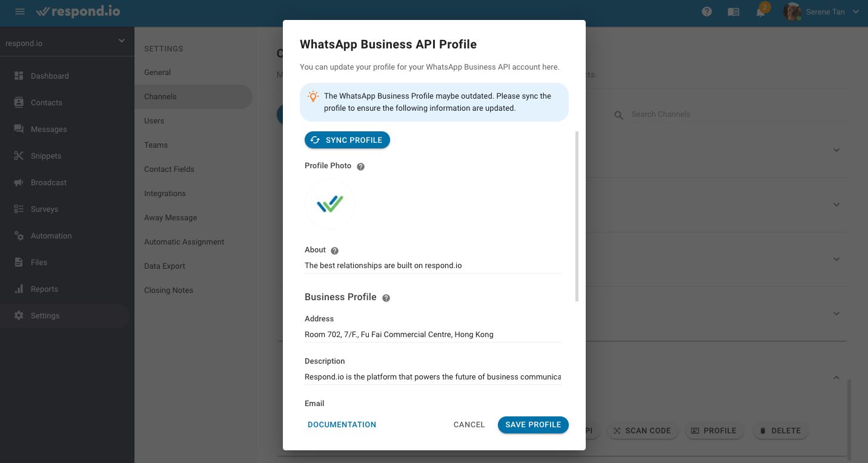The image size is (868, 463).
Task: Click the Reports chart icon
Action: pyautogui.click(x=19, y=289)
